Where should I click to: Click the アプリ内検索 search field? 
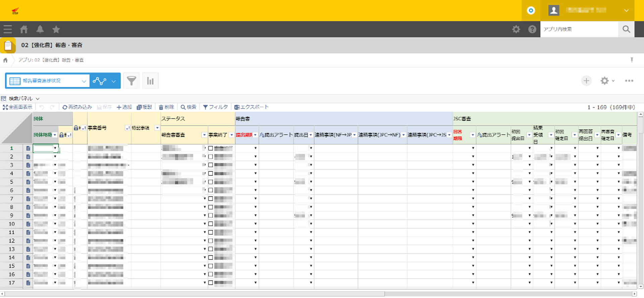tap(579, 30)
